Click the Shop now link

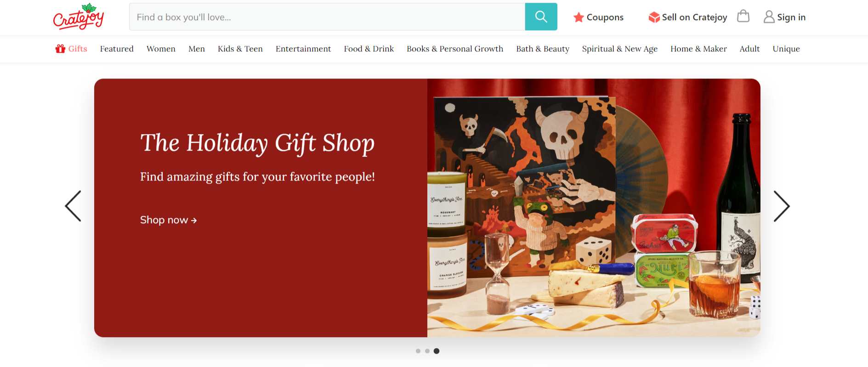tap(168, 220)
